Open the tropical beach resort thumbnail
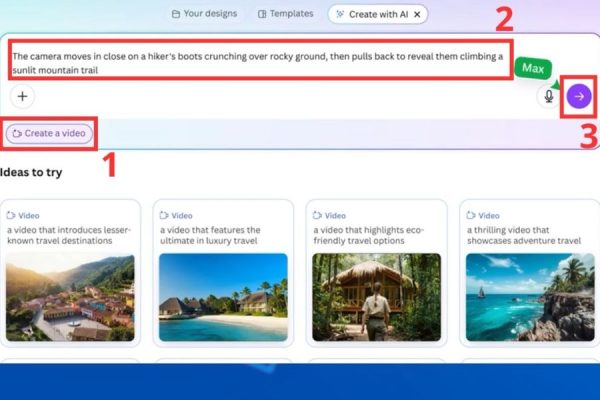Screen dimensions: 600x400 click(223, 297)
